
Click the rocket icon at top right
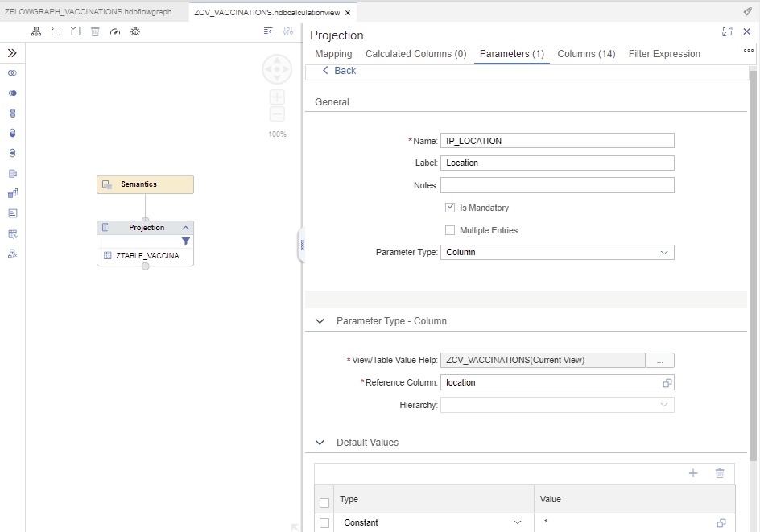tap(747, 11)
